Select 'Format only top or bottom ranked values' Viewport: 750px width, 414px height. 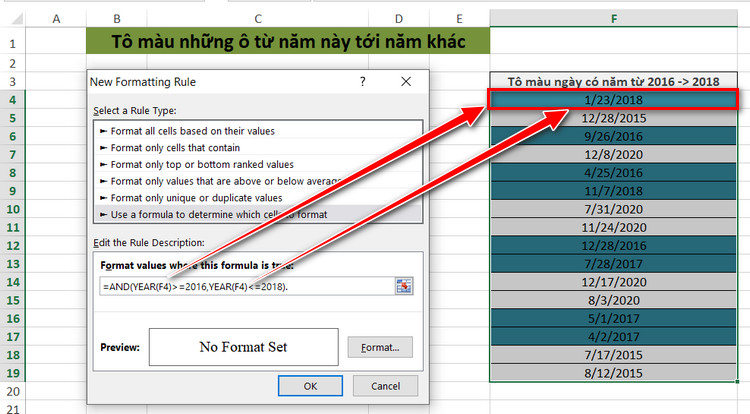point(258,164)
